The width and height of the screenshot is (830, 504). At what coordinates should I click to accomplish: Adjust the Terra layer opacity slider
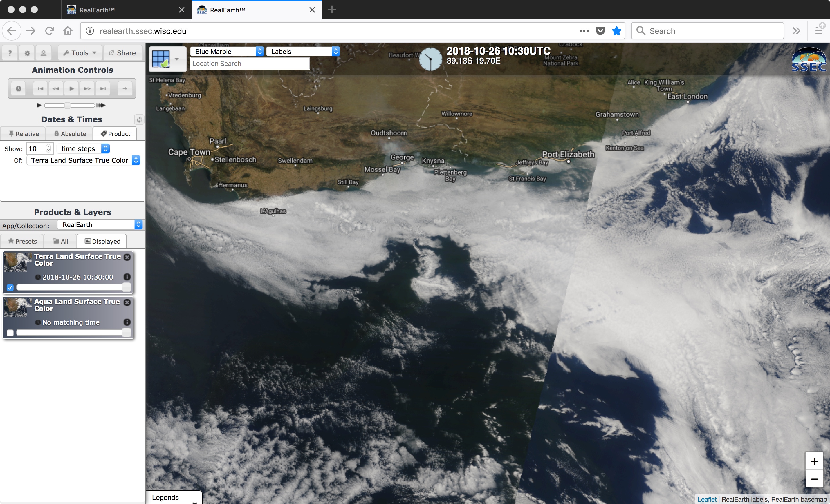point(126,287)
